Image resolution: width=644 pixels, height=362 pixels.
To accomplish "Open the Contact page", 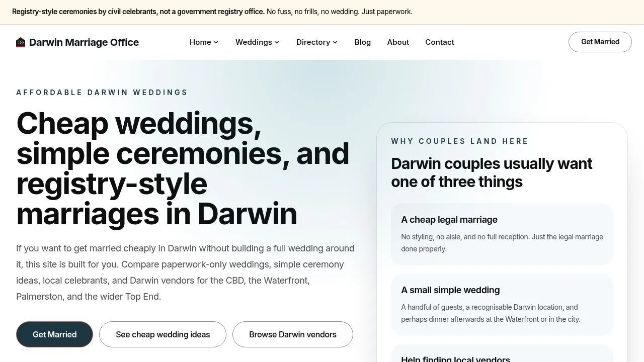I will (439, 42).
